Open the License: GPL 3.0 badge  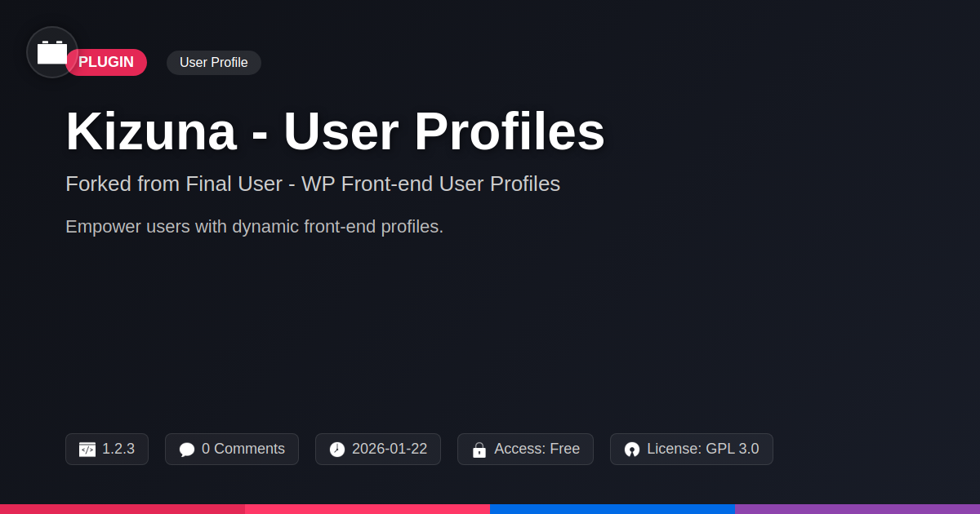pyautogui.click(x=692, y=449)
